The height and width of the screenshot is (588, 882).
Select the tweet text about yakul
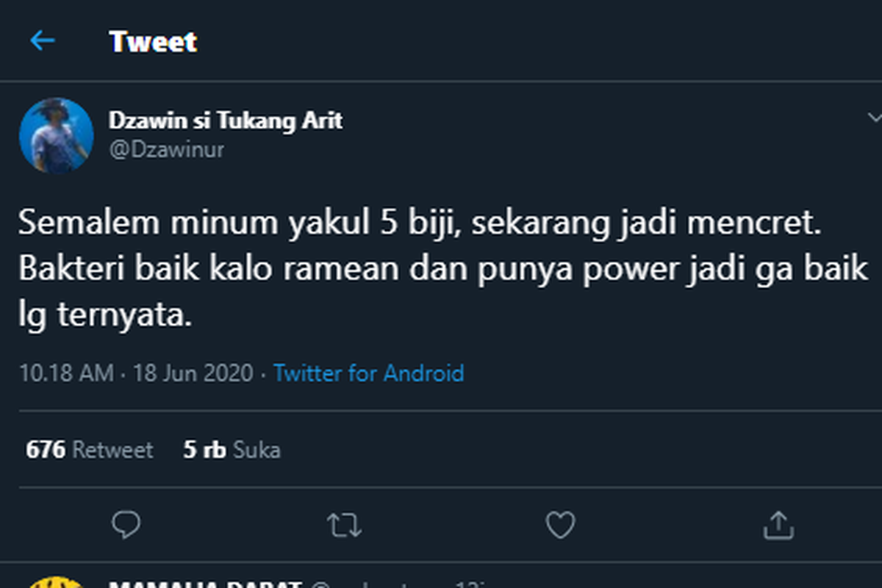[444, 270]
